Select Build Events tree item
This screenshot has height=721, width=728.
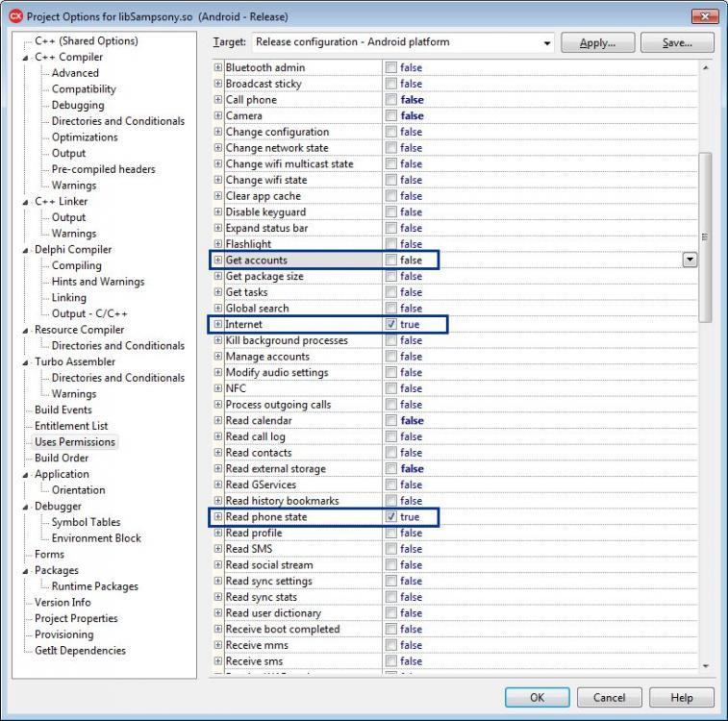(63, 410)
